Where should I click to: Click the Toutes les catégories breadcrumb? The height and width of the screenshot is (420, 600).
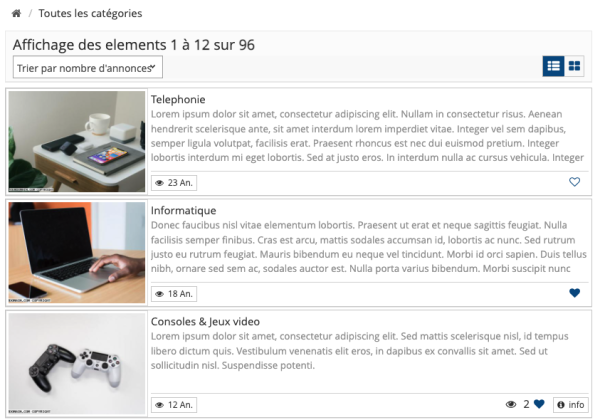coord(90,13)
